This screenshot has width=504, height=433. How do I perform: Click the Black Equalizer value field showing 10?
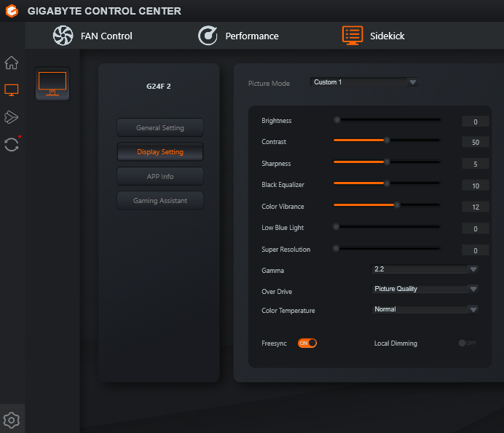476,186
